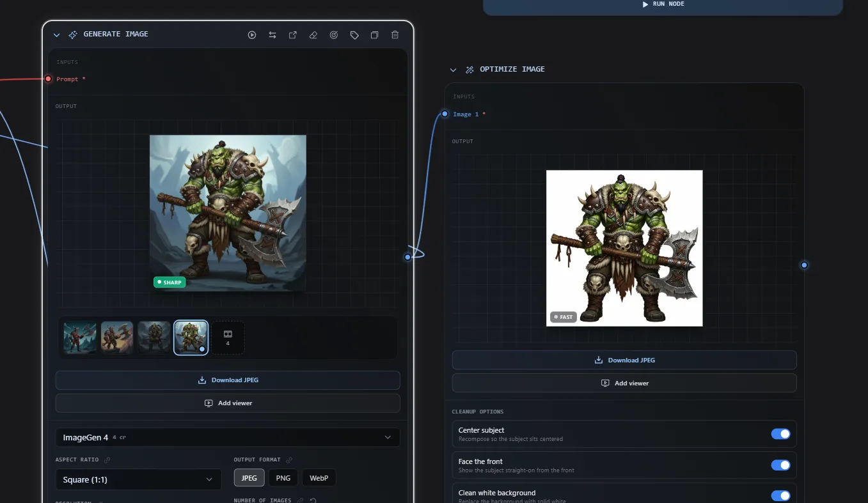The height and width of the screenshot is (503, 868).
Task: Click Download JPEG in Generate Image node
Action: (x=228, y=380)
